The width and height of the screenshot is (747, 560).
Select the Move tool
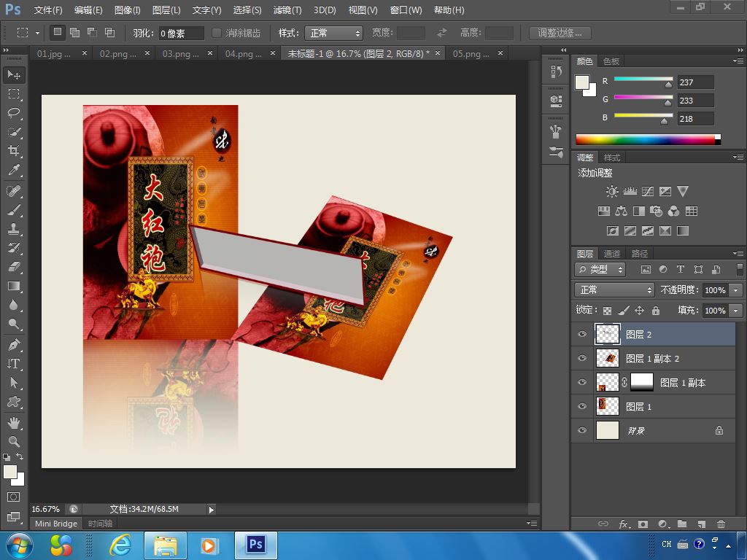click(x=14, y=75)
